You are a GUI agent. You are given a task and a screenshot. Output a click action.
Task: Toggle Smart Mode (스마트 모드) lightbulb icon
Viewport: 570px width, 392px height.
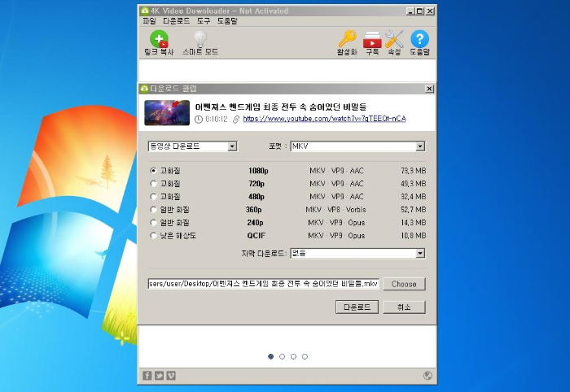coord(200,39)
